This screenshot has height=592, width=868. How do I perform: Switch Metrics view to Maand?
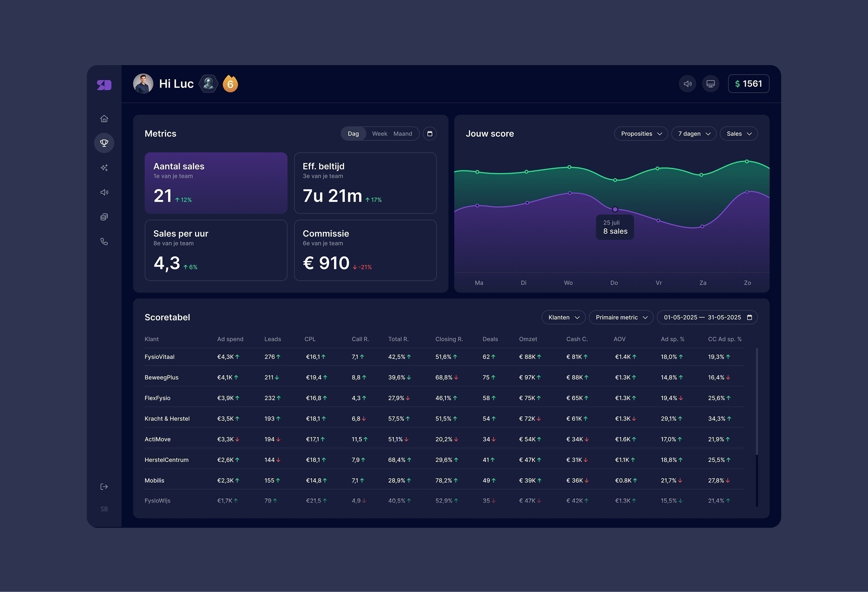403,134
